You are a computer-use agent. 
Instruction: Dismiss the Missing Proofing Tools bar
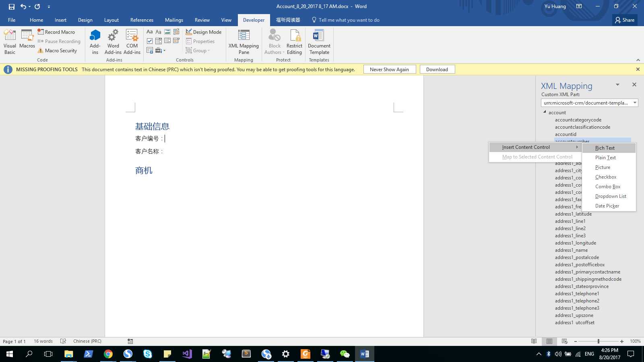pyautogui.click(x=638, y=69)
